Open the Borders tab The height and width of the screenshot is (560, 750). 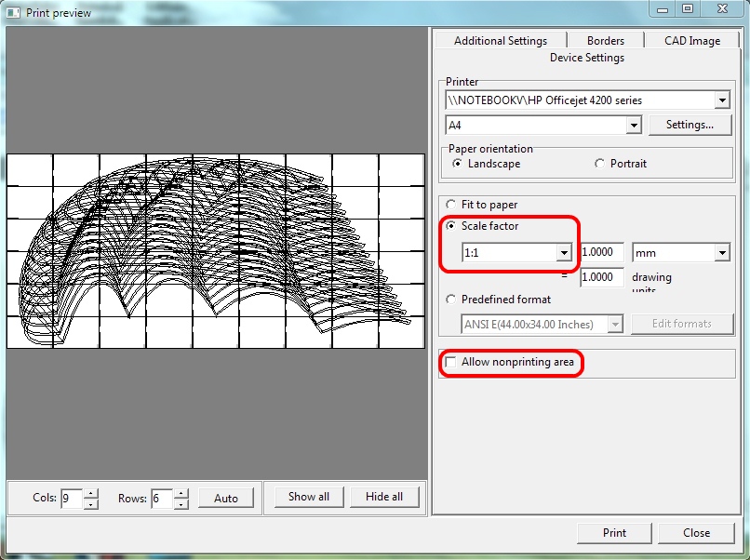605,41
